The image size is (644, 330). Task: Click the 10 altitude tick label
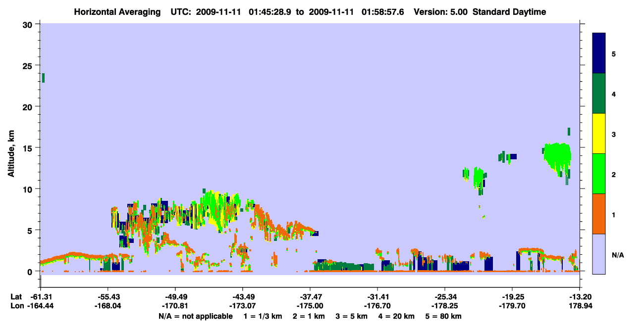tap(29, 189)
